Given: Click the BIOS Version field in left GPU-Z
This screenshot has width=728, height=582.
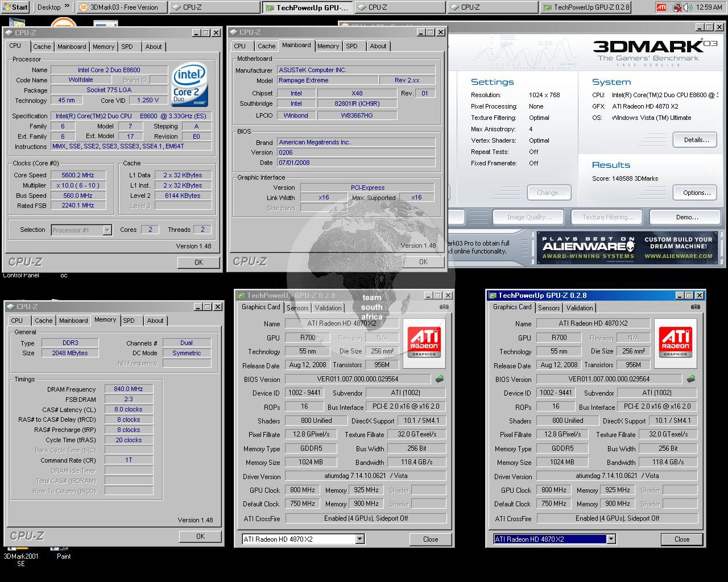Looking at the screenshot, I should 358,379.
